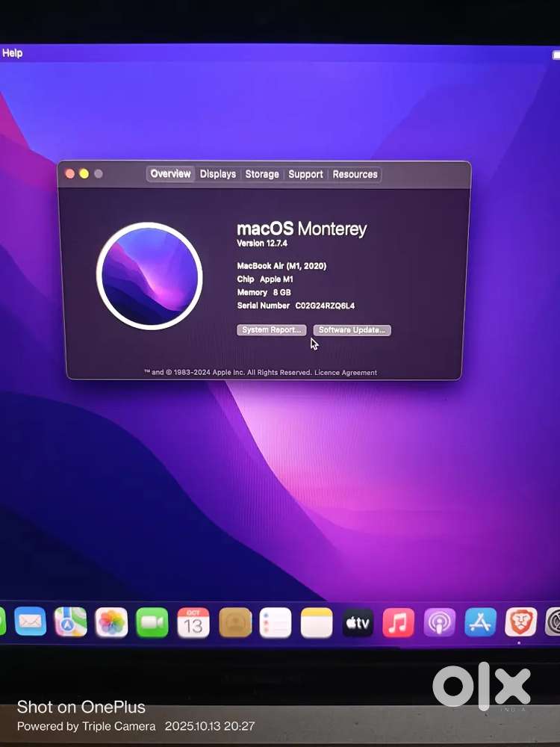Open the Licence Agreement link
The height and width of the screenshot is (747, 560).
point(346,373)
